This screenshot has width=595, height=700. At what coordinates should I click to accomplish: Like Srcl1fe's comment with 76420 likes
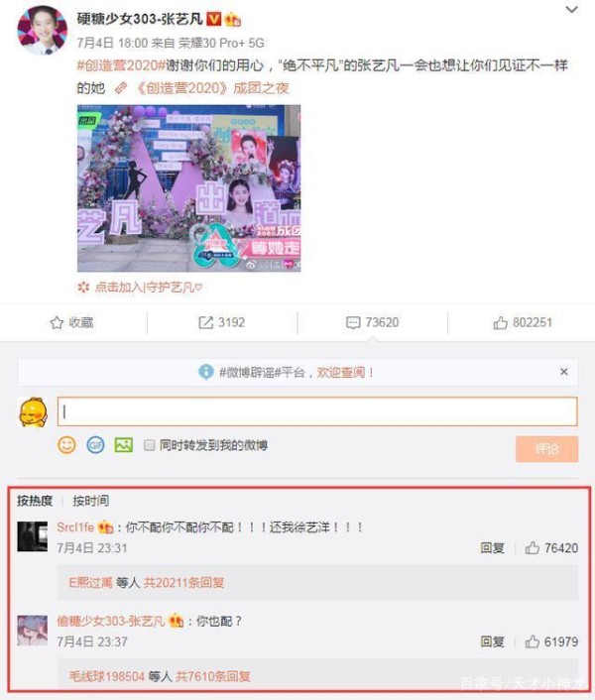click(533, 547)
